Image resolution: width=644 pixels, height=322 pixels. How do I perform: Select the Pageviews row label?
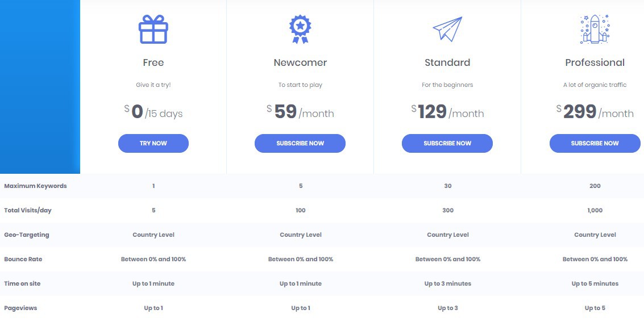pos(20,308)
